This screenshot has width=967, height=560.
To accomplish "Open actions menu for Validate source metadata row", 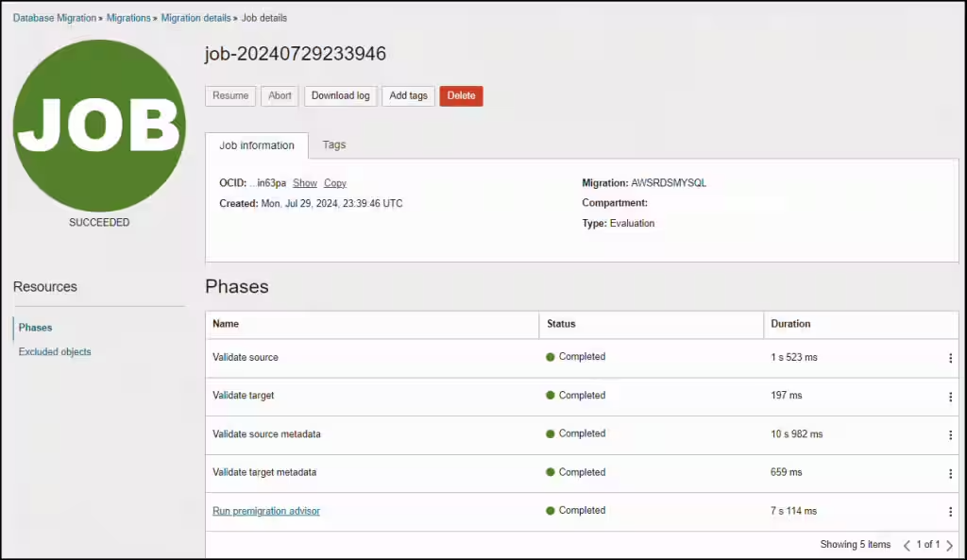I will click(x=950, y=434).
